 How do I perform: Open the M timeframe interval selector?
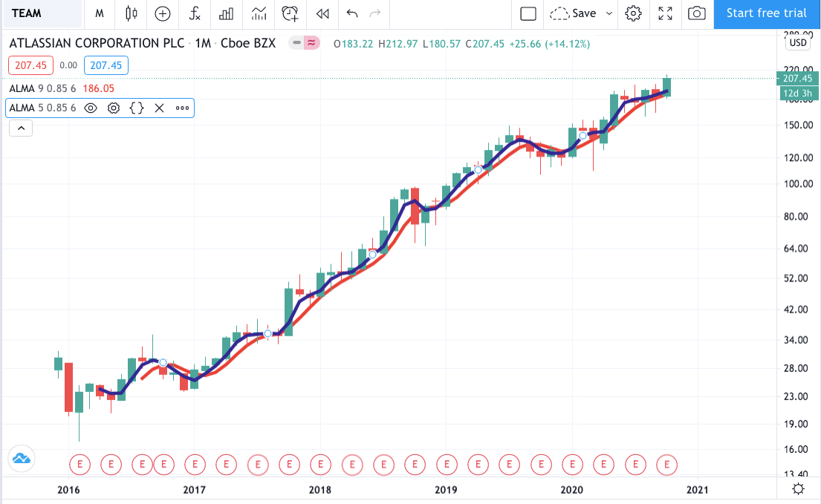pyautogui.click(x=99, y=13)
